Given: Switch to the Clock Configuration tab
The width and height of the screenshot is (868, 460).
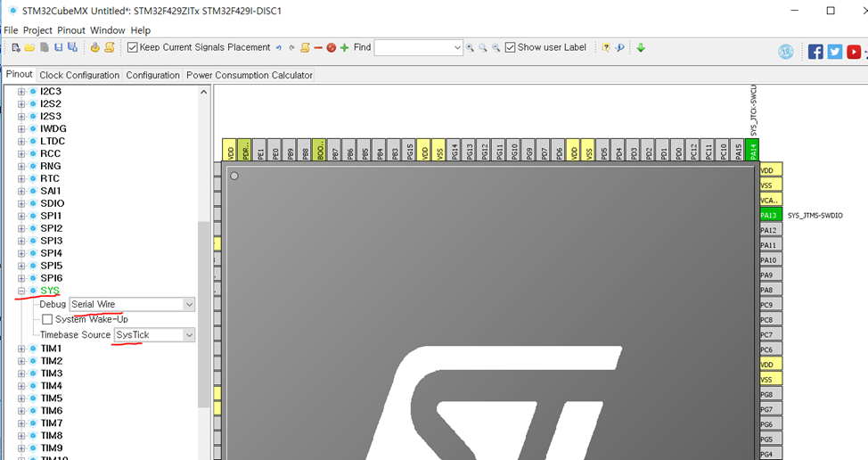Looking at the screenshot, I should pyautogui.click(x=79, y=75).
